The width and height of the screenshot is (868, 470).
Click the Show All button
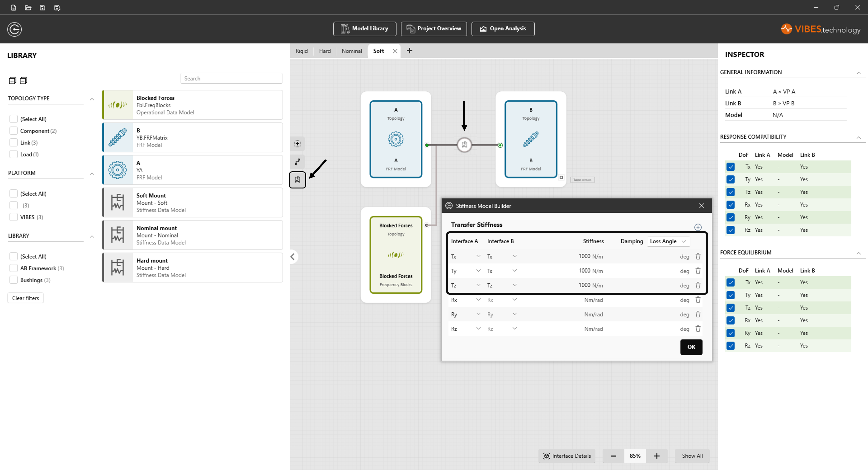click(x=692, y=456)
